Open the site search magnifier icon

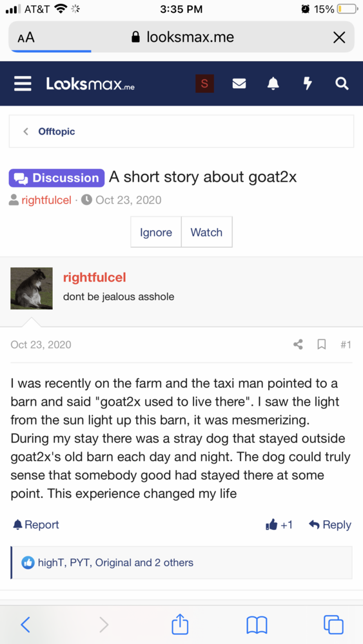[x=342, y=84]
